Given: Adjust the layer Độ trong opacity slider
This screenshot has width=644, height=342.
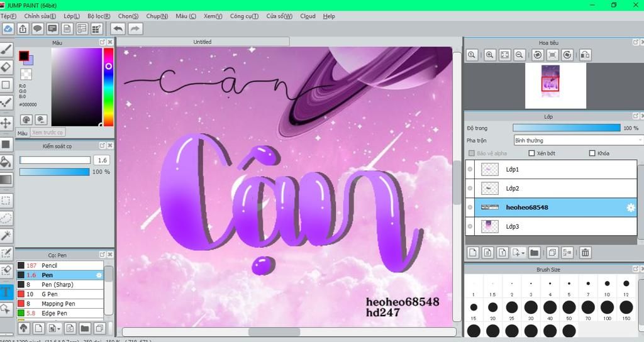Looking at the screenshot, I should (x=567, y=128).
